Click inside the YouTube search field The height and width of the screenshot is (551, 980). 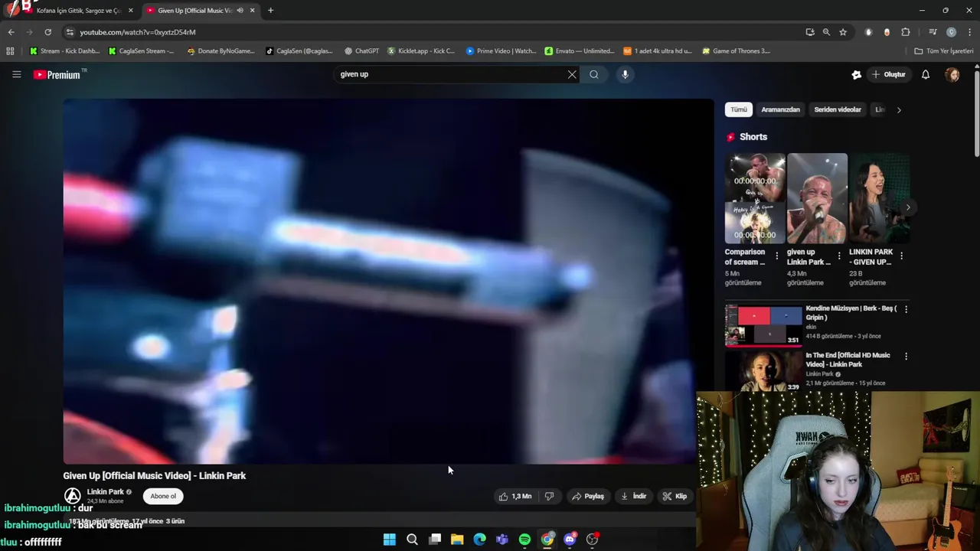pyautogui.click(x=452, y=74)
